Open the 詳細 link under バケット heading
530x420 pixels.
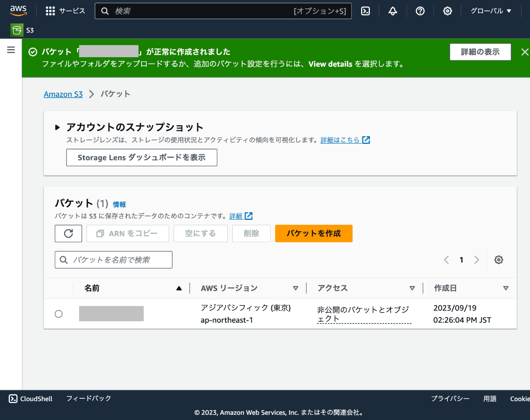[241, 216]
